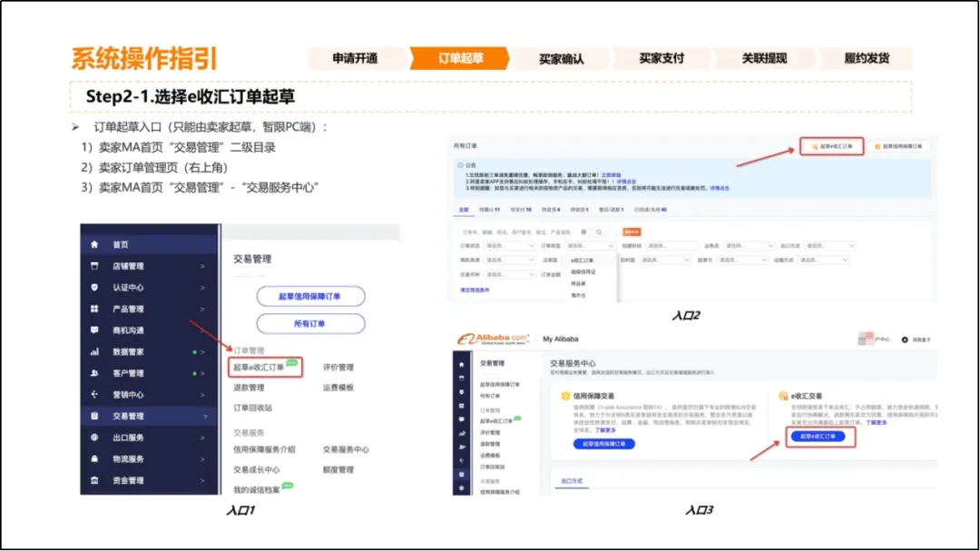
Task: Click the 首页 home icon in the sidebar
Action: 95,245
